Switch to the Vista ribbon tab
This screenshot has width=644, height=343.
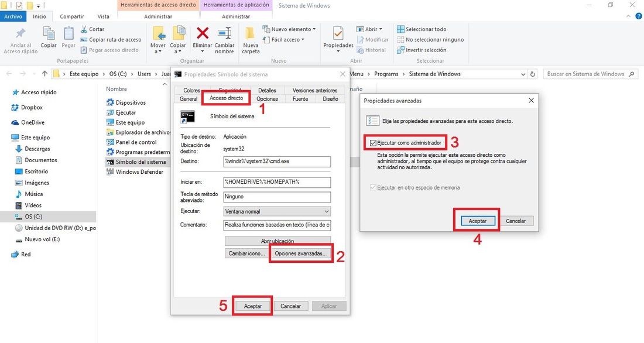(104, 16)
